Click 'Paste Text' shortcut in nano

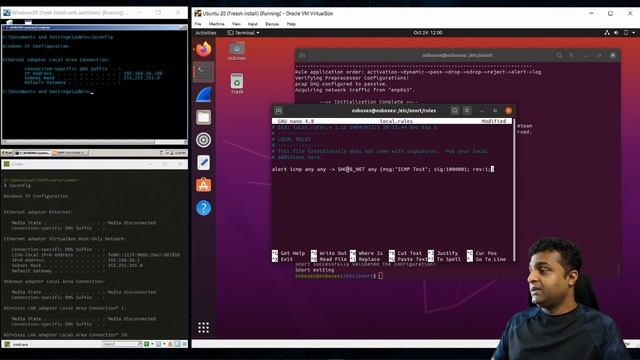pos(408,259)
